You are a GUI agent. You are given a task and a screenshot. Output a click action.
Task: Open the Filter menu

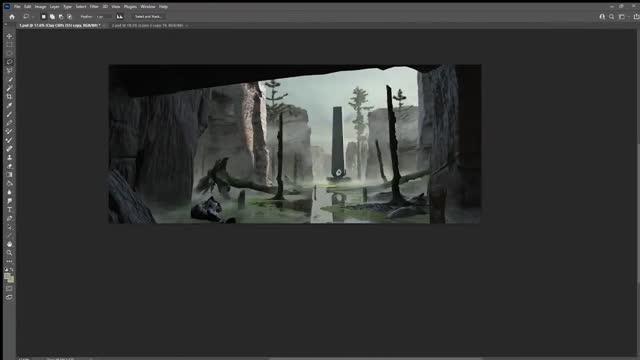(94, 7)
